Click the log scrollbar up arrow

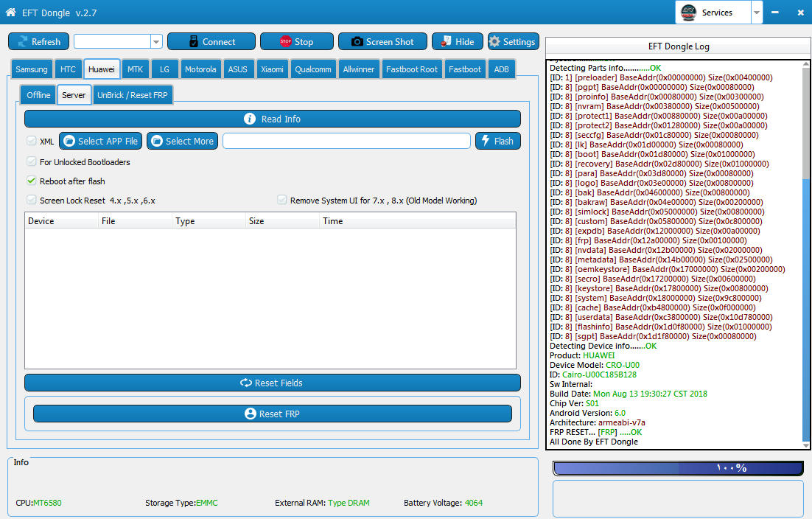coord(806,64)
